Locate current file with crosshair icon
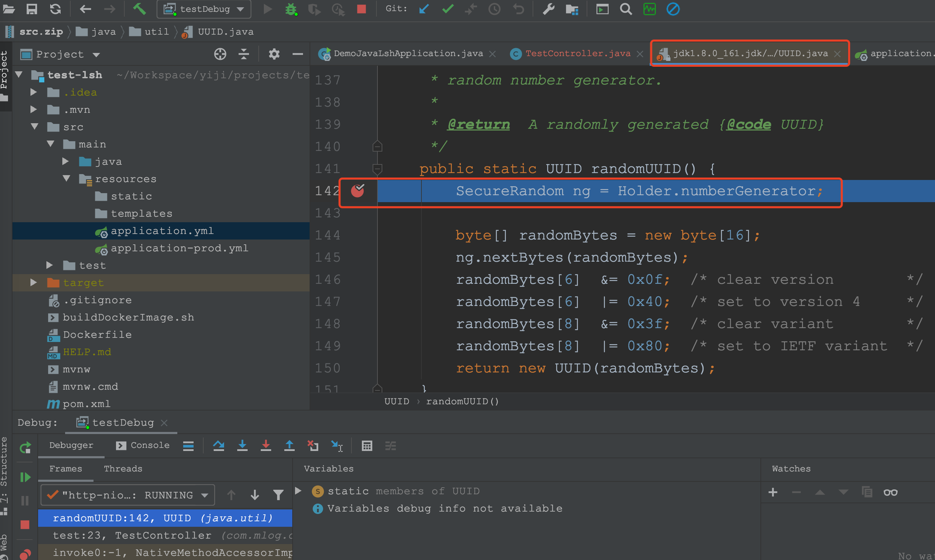935x560 pixels. [220, 54]
